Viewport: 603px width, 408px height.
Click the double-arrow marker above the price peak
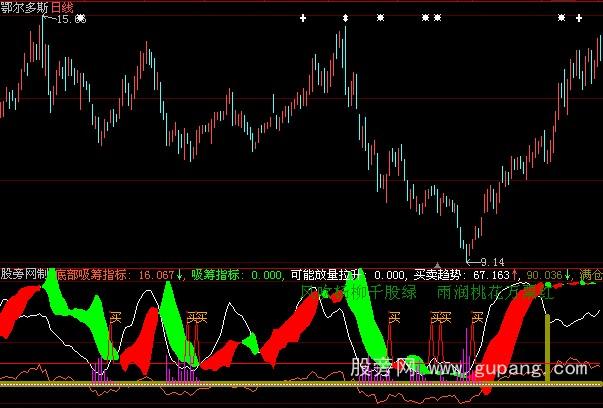[x=345, y=18]
